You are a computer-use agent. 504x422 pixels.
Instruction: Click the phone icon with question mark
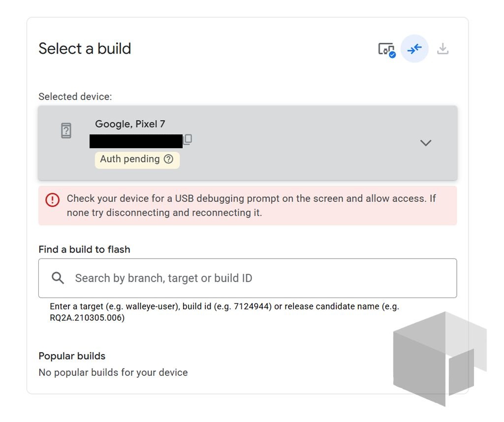tap(66, 130)
